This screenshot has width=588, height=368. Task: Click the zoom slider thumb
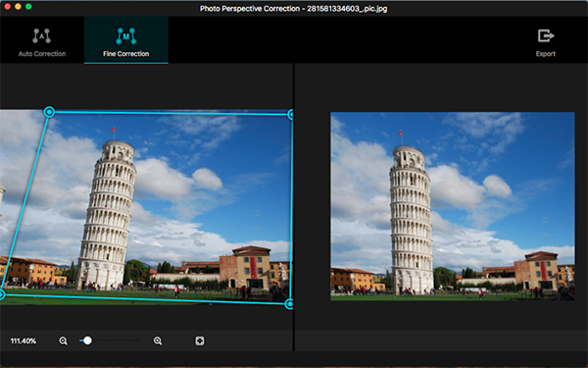coord(87,341)
